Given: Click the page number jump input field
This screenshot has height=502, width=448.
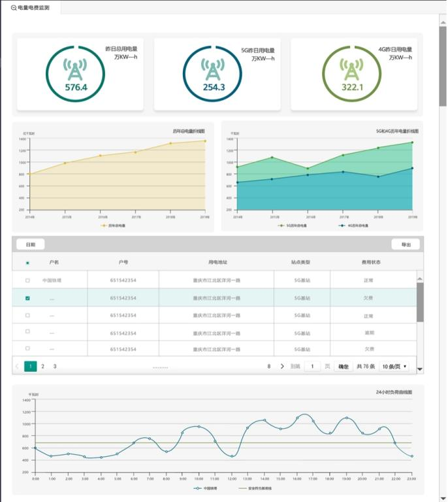Looking at the screenshot, I should [x=312, y=367].
